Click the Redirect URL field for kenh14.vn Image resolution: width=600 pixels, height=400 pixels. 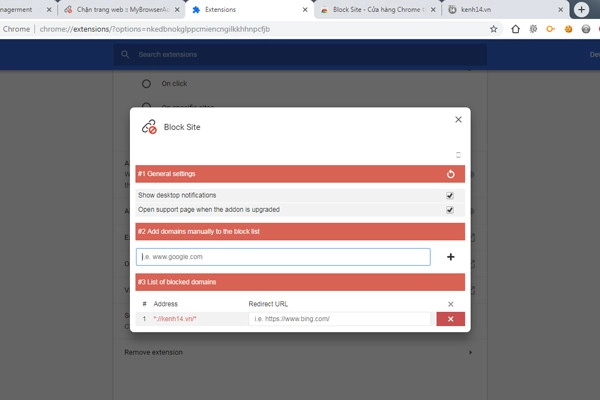tap(338, 319)
